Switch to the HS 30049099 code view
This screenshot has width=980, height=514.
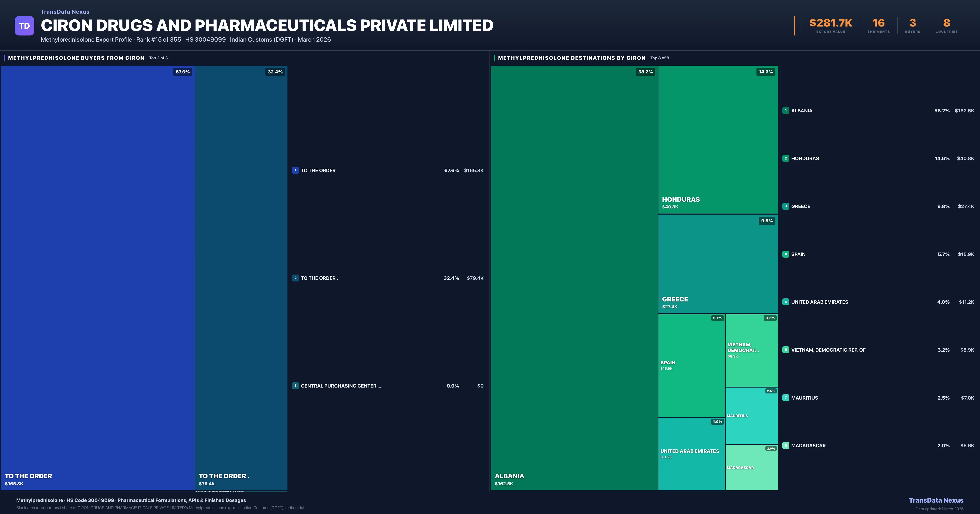pos(206,40)
